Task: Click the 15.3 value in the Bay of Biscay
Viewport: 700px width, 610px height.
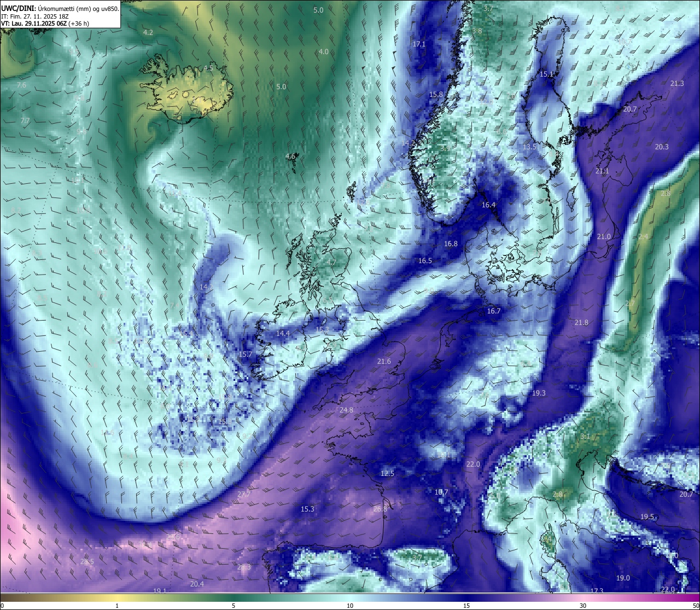Action: tap(307, 509)
